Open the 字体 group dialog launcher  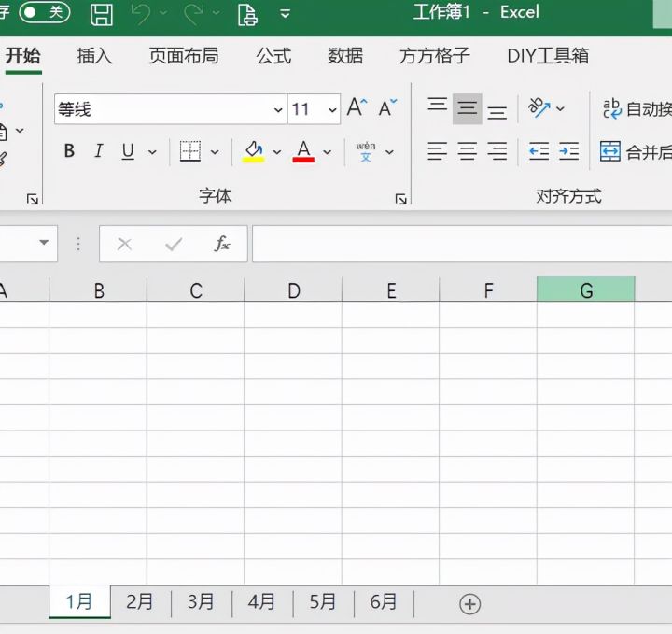point(400,199)
